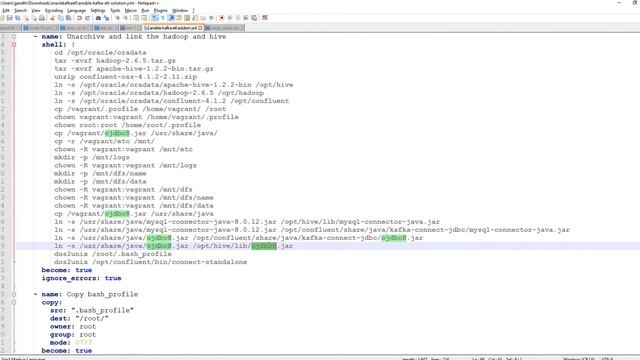Open the Run menu
Image resolution: width=640 pixels, height=360 pixels.
[145, 11]
